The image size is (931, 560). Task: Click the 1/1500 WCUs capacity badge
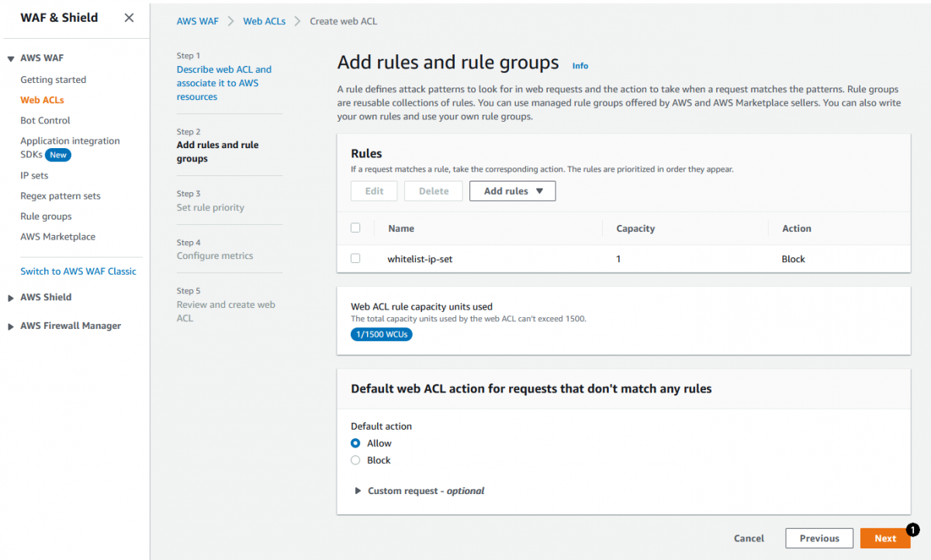point(381,334)
